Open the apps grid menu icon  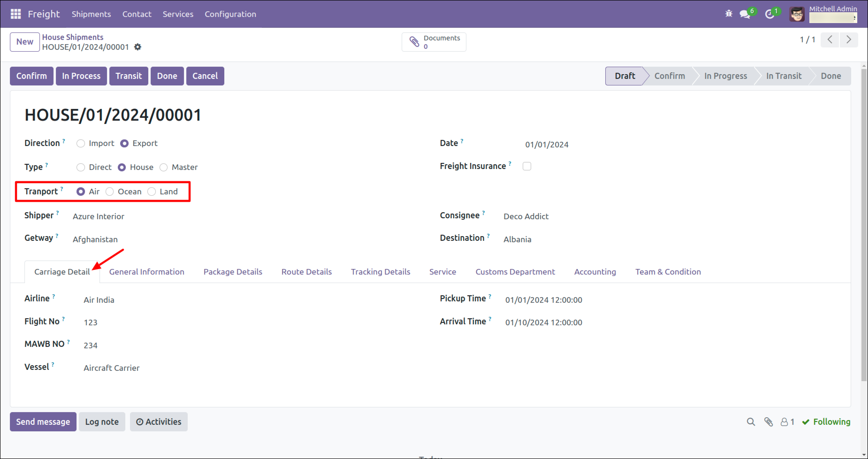(15, 14)
